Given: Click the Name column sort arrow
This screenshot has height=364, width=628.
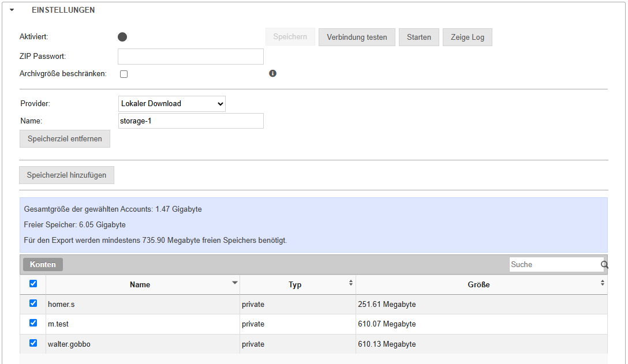Looking at the screenshot, I should [234, 283].
